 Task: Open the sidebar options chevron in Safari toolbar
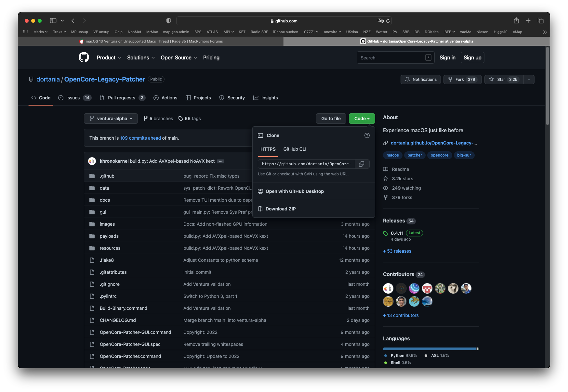point(62,21)
